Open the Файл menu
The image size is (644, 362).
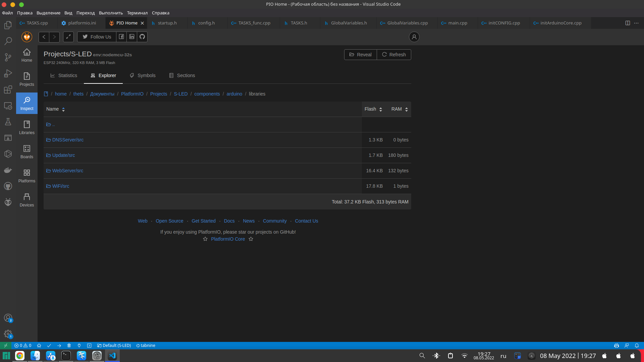pos(7,13)
